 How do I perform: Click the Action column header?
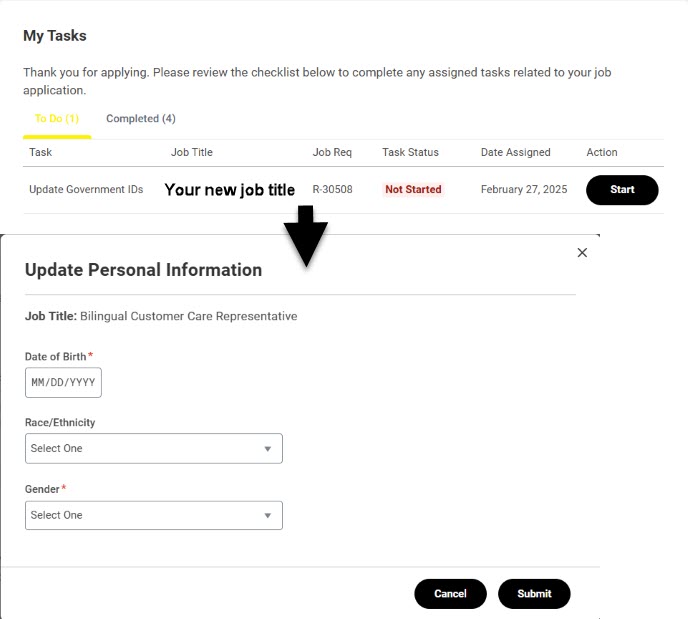point(602,153)
